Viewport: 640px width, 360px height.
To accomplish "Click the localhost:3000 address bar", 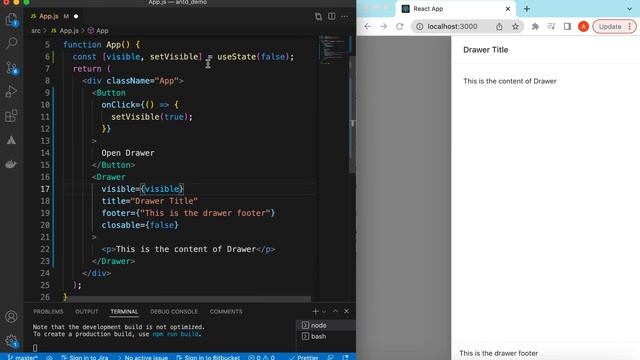I will click(x=452, y=27).
